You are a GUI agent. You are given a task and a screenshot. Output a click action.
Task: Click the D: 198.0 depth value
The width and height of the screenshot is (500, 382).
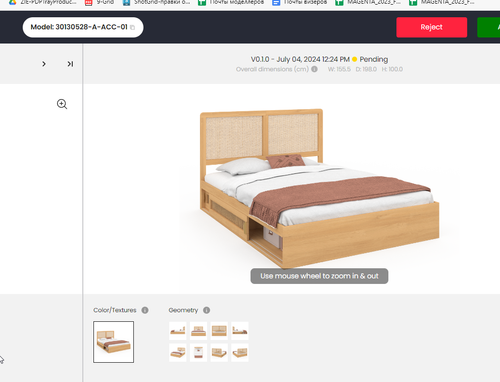(x=366, y=69)
